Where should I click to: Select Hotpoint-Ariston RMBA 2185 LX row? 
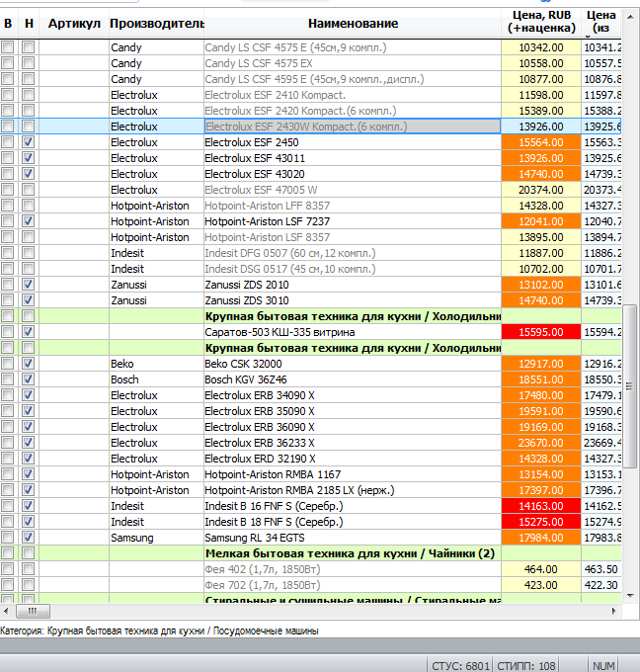point(310,490)
